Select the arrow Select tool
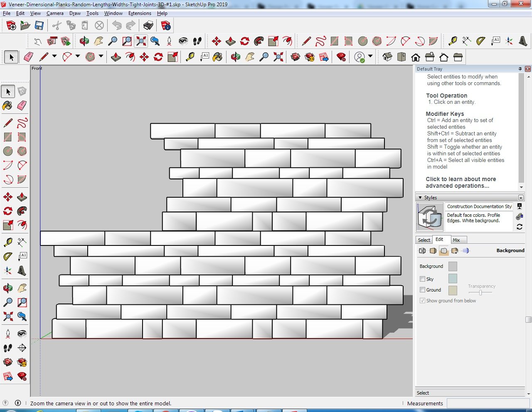Image resolution: width=532 pixels, height=412 pixels. click(11, 57)
